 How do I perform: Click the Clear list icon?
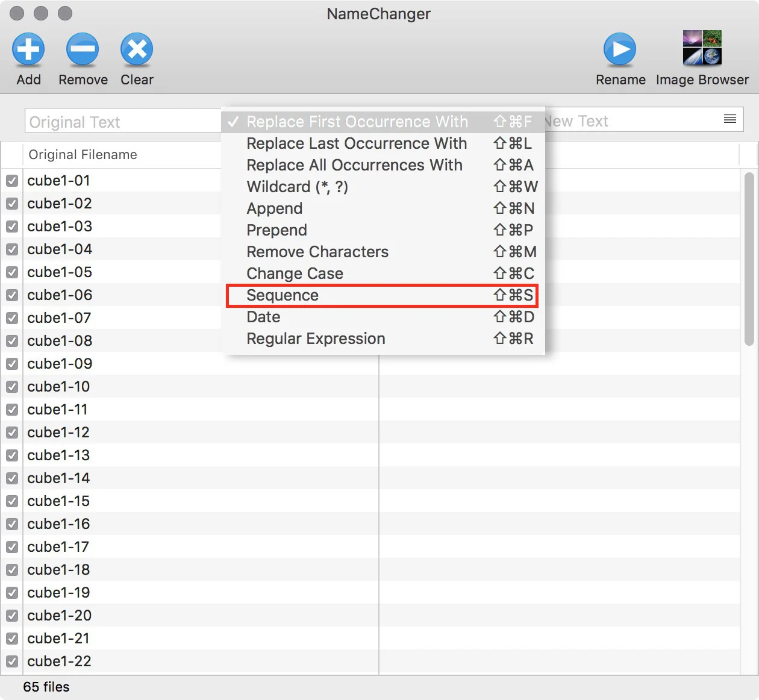click(137, 49)
